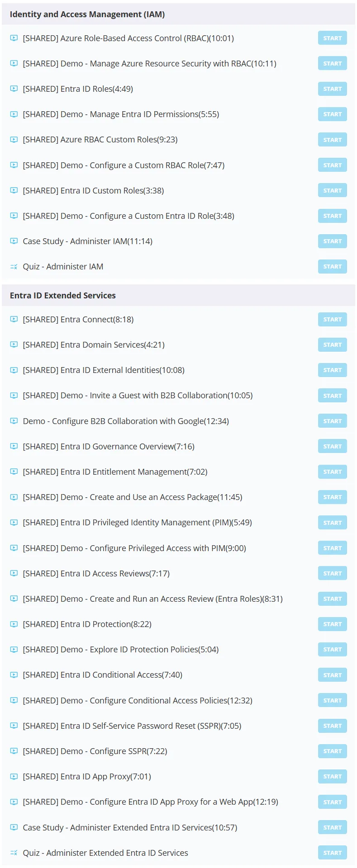The image size is (357, 868).
Task: Click video icon beside Case Study - Administer Extended Entra ID Services
Action: [14, 827]
